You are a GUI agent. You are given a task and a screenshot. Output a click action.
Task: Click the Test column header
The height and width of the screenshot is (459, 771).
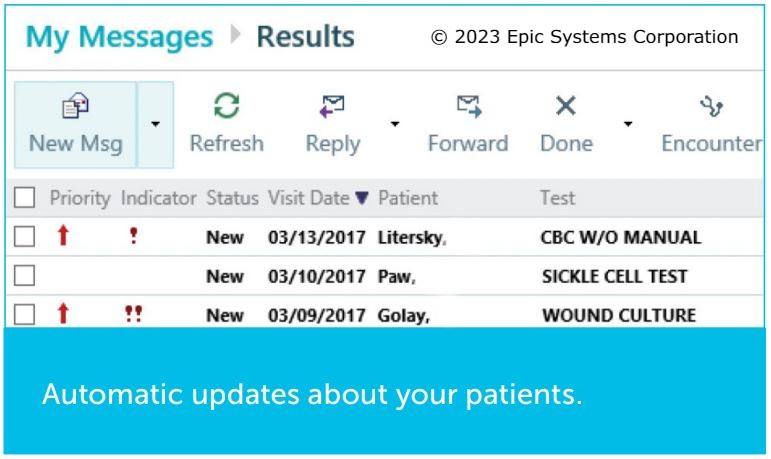pyautogui.click(x=557, y=198)
